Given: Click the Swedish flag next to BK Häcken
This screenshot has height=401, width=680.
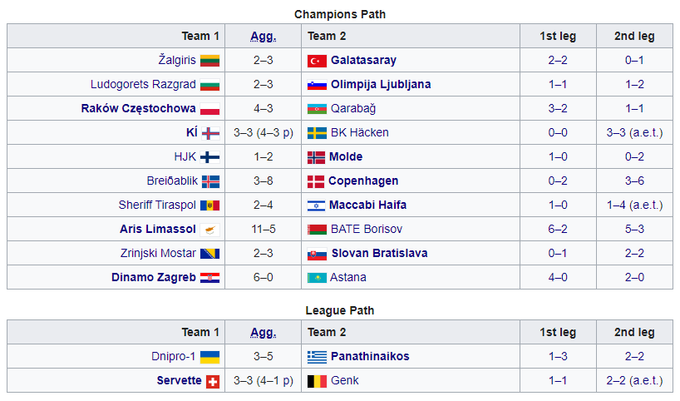Looking at the screenshot, I should [316, 133].
